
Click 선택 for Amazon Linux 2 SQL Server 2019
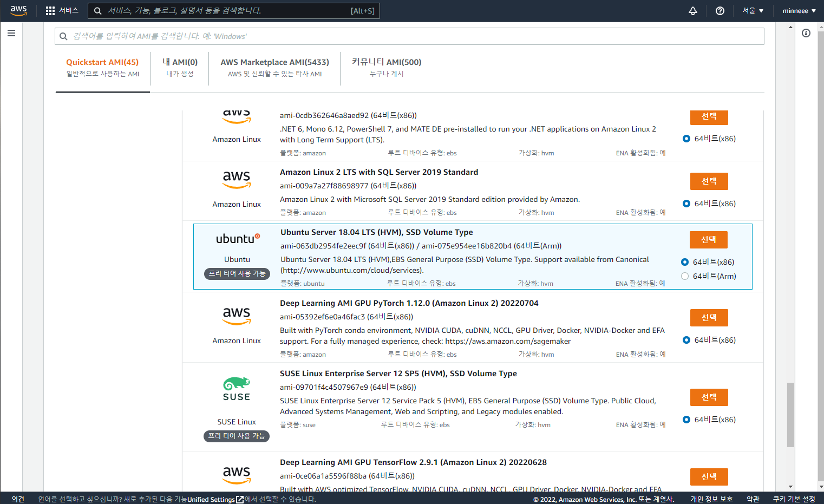click(x=709, y=181)
